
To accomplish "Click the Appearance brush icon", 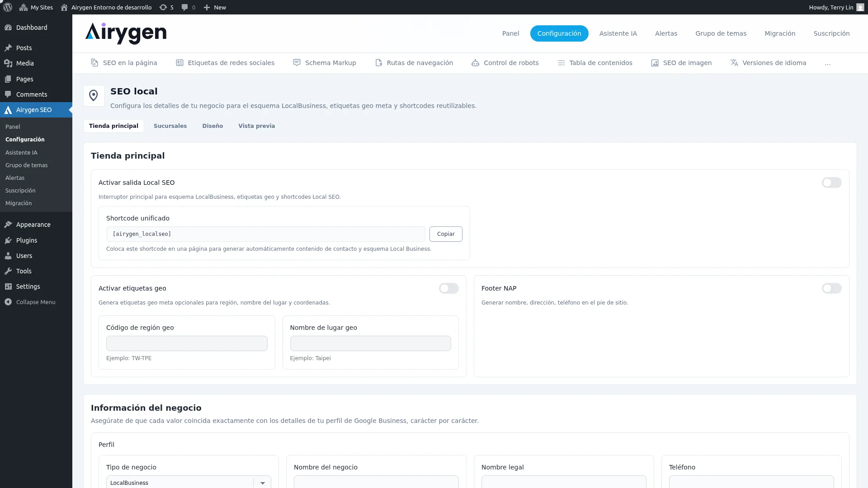I will tap(8, 225).
